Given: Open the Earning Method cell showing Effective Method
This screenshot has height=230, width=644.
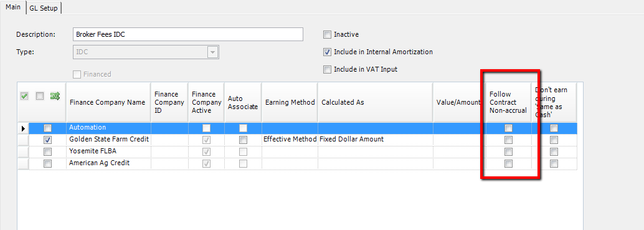Looking at the screenshot, I should click(290, 139).
